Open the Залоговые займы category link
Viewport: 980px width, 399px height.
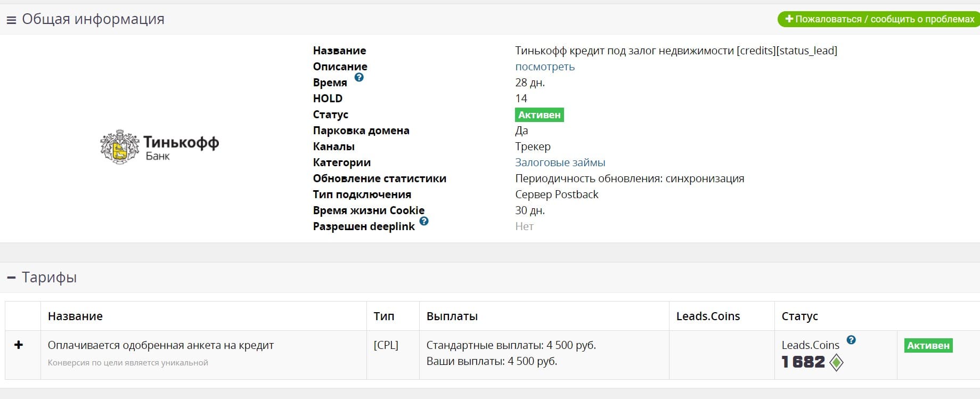pyautogui.click(x=560, y=162)
